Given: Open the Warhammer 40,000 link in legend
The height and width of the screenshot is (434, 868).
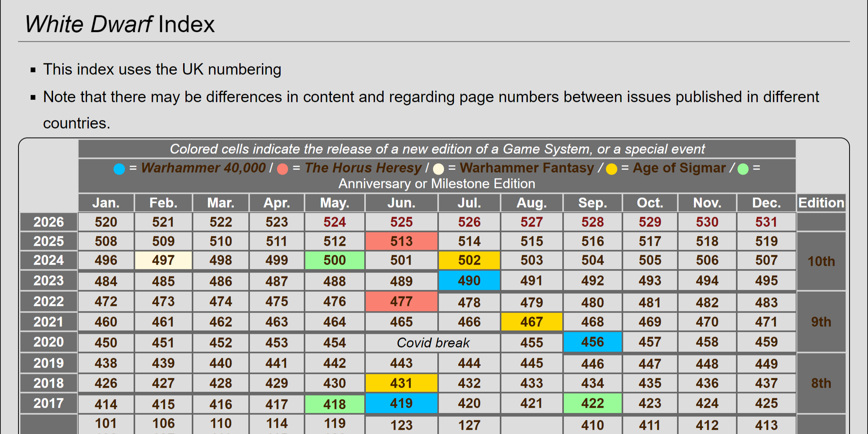Looking at the screenshot, I should [203, 168].
